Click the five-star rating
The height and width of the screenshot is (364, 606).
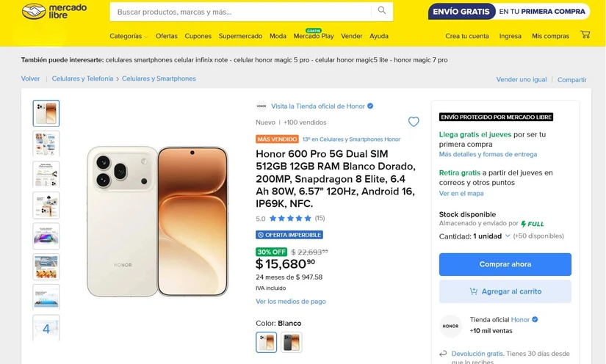tap(290, 219)
